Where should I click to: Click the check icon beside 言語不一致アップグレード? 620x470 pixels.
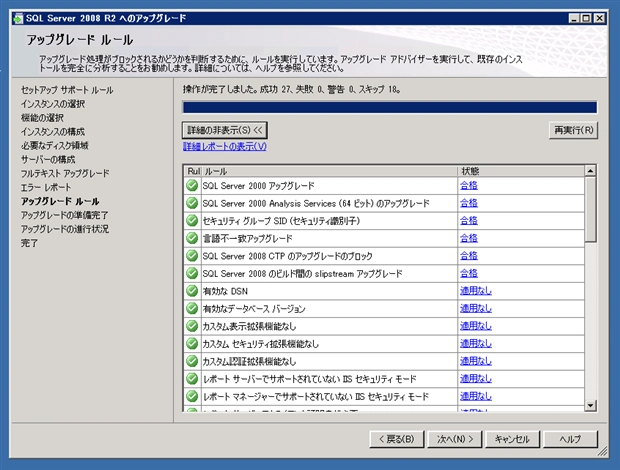coord(192,238)
